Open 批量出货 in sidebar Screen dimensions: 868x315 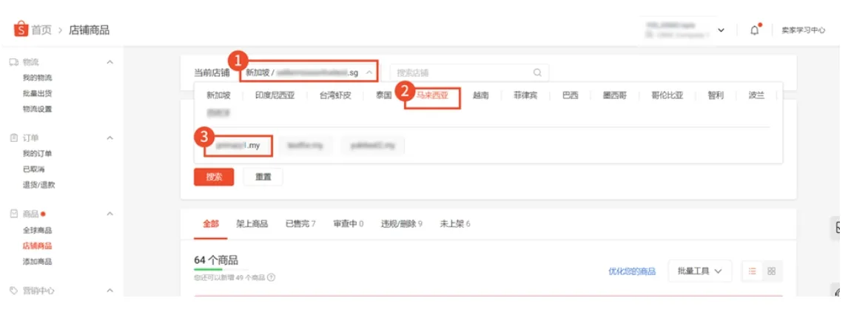[x=38, y=94]
